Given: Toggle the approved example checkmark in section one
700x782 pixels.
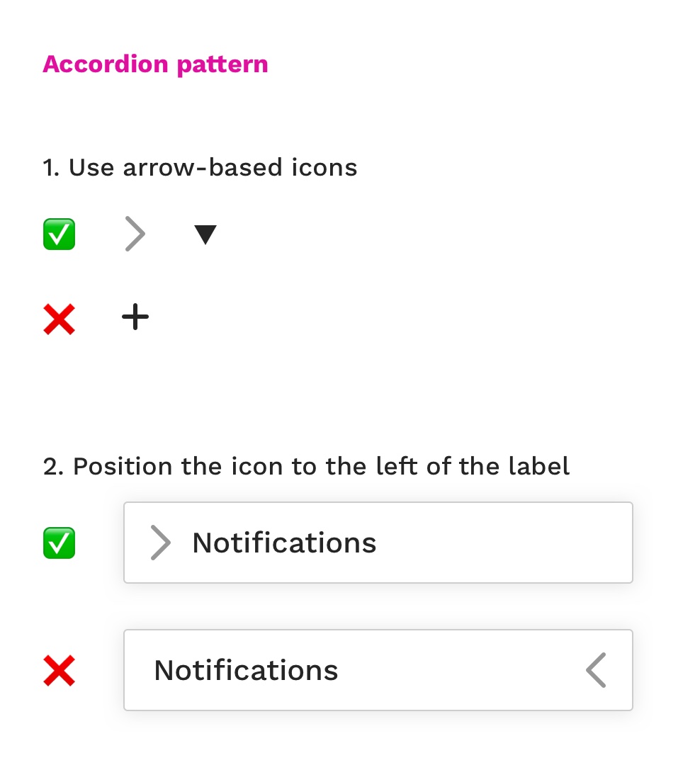Looking at the screenshot, I should coord(59,234).
